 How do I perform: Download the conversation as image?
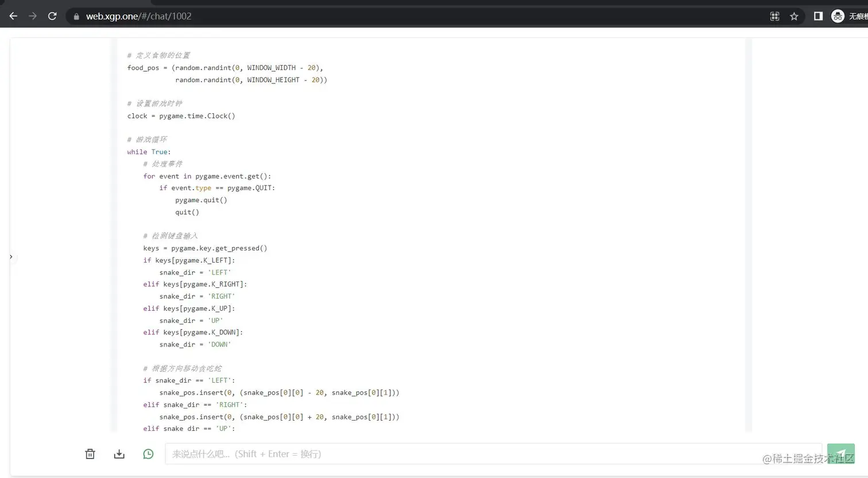point(119,454)
